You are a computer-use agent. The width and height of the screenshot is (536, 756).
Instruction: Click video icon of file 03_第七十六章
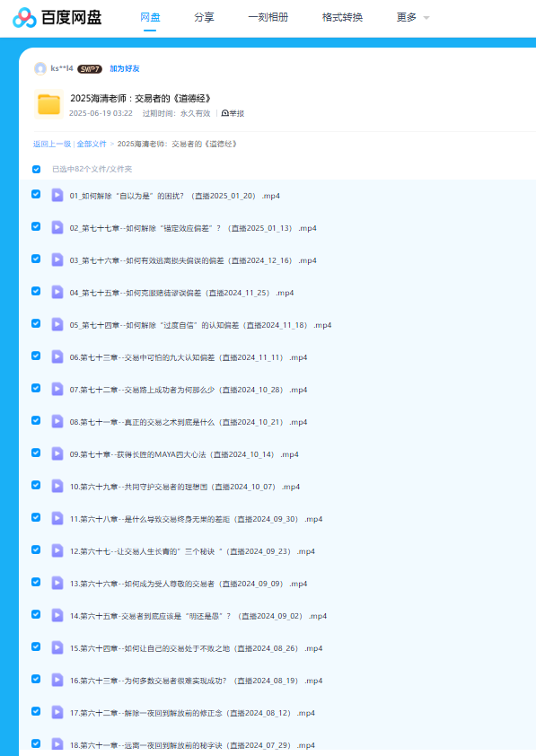click(57, 259)
